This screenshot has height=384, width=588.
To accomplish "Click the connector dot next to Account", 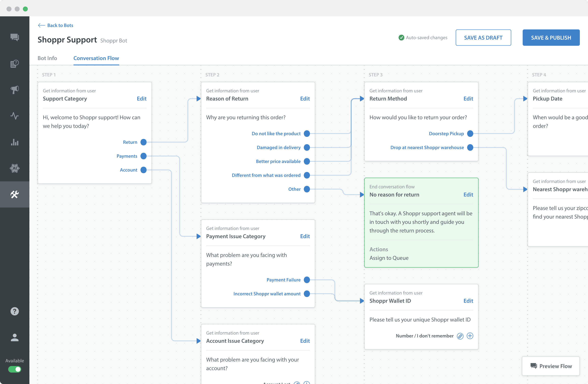I will tap(144, 170).
